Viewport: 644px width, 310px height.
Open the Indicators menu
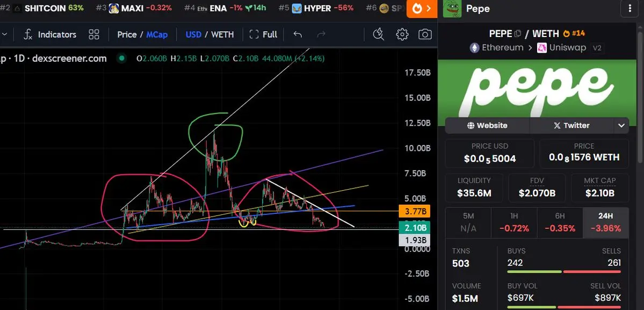coord(50,34)
